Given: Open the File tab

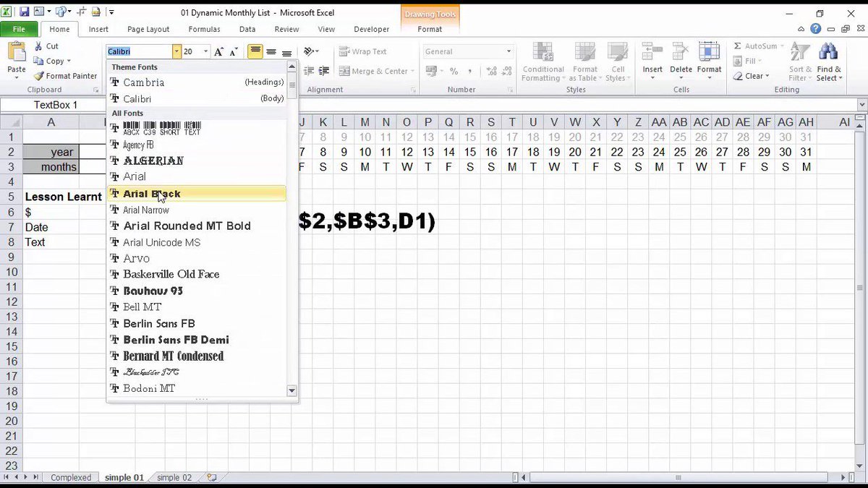Looking at the screenshot, I should (19, 29).
